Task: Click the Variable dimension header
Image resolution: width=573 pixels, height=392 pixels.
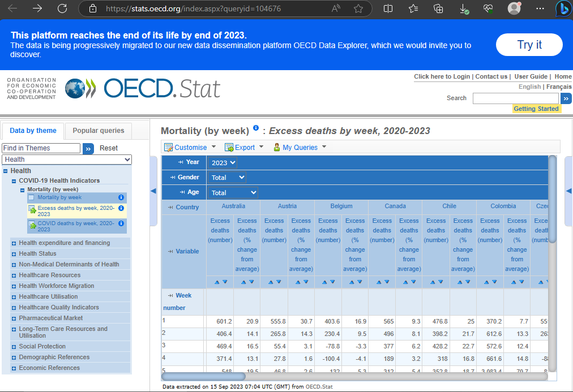Action: click(x=187, y=252)
